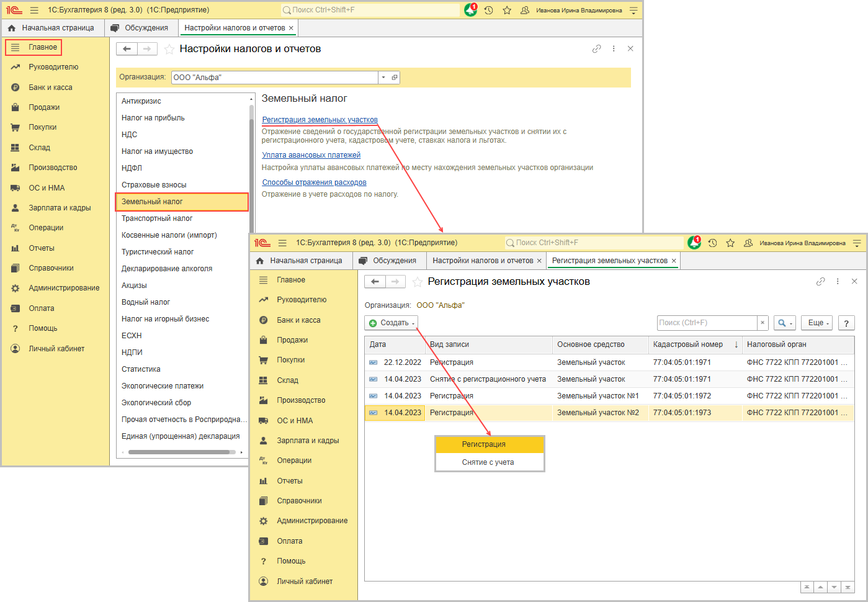Screen dimensions: 868x602
Task: Jump to first record list navigation button
Action: click(x=807, y=587)
